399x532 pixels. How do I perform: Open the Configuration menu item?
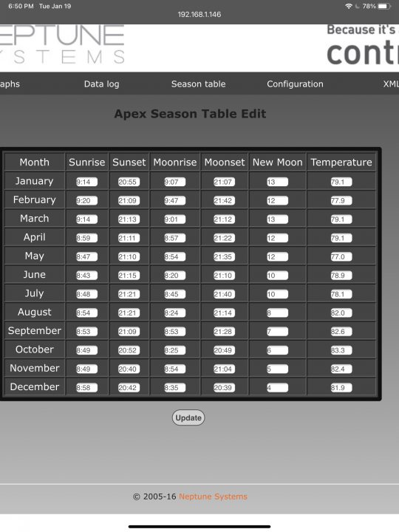(295, 83)
